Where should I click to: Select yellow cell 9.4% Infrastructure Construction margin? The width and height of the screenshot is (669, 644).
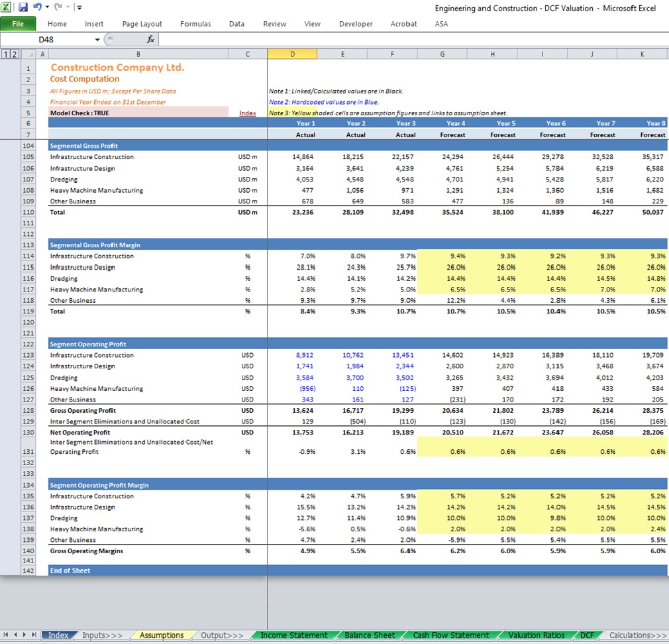tap(442, 256)
